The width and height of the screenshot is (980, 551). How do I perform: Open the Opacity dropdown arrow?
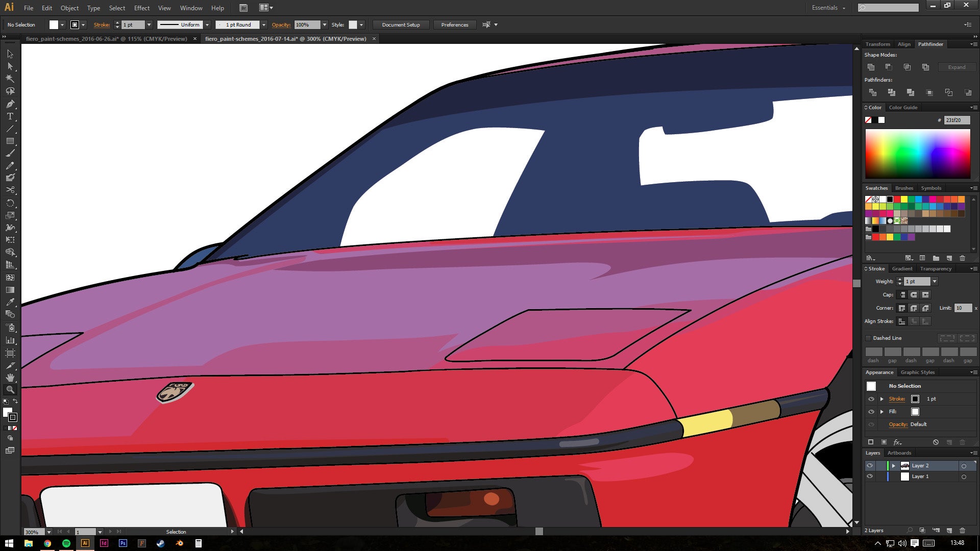325,24
